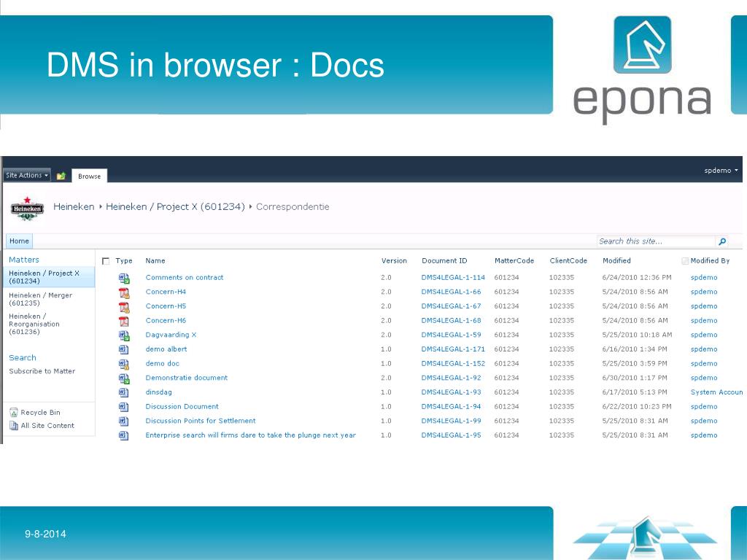Open the Demonstratie document link

tap(187, 378)
